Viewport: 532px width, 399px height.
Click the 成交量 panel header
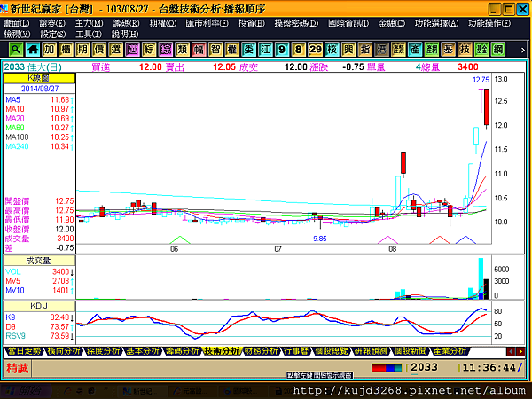tap(39, 261)
